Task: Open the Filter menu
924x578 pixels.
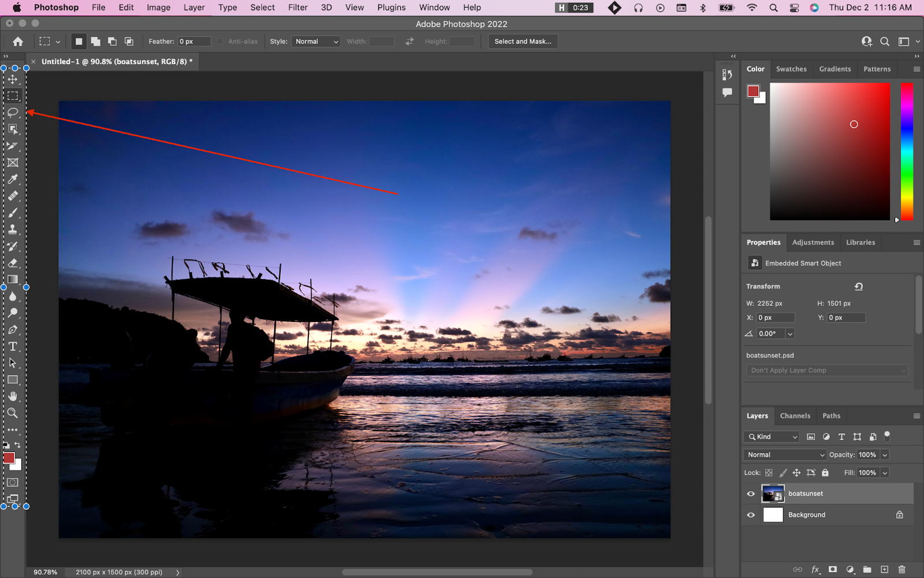Action: (x=297, y=8)
